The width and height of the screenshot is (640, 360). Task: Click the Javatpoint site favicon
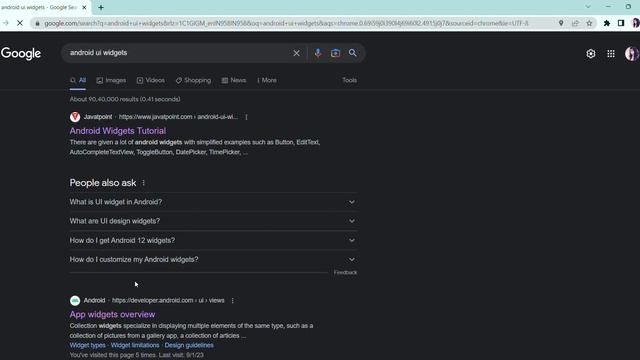(x=75, y=117)
